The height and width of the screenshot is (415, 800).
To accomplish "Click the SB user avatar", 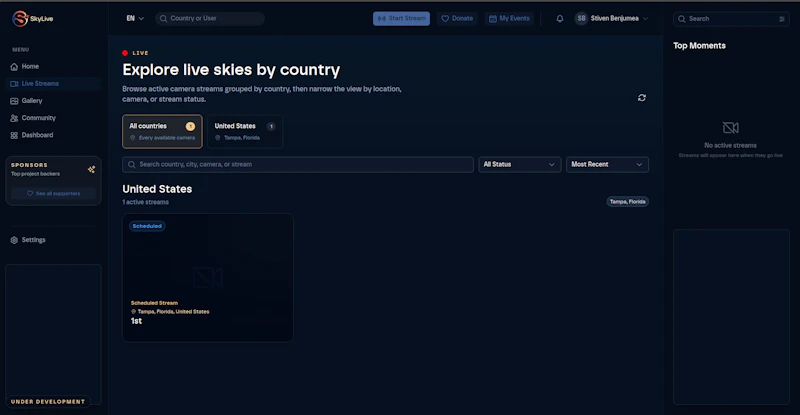I will click(581, 18).
